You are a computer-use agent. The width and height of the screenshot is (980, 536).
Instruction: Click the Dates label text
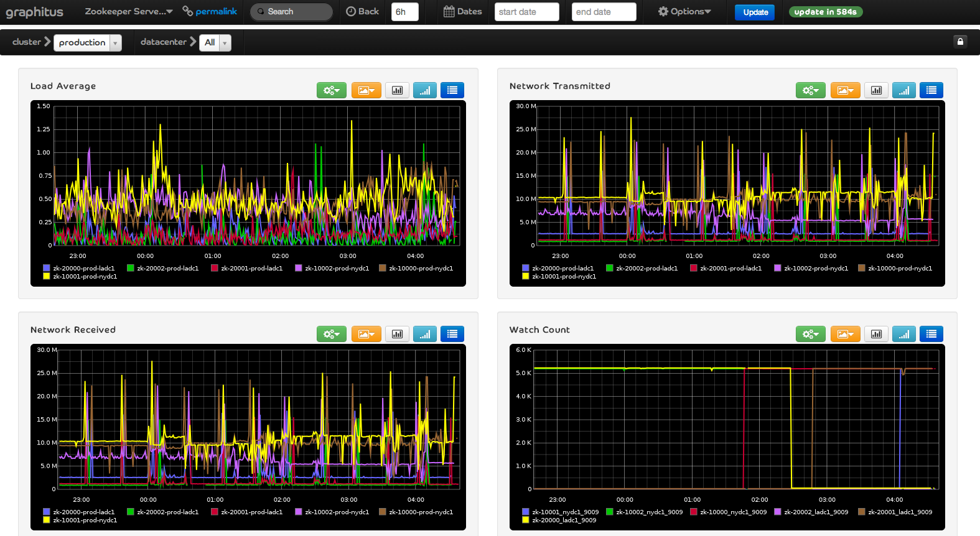coord(470,11)
